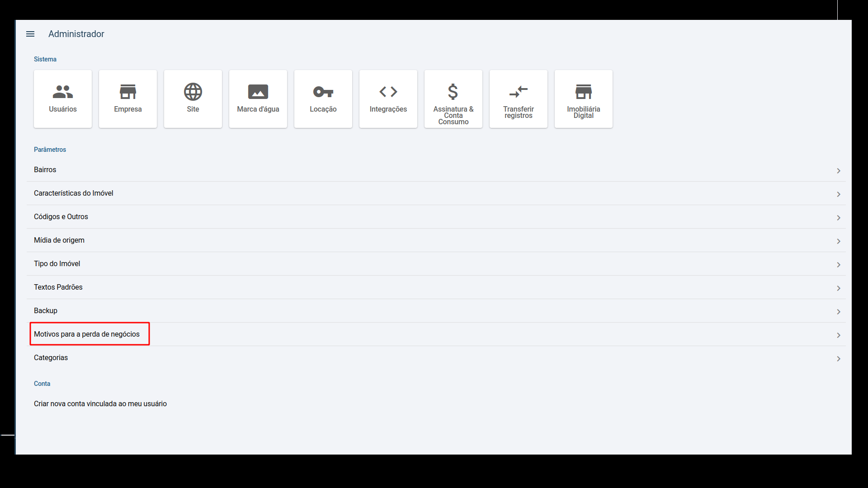Open the Usuários people icon card
Viewport: 868px width, 488px height.
coord(63,99)
